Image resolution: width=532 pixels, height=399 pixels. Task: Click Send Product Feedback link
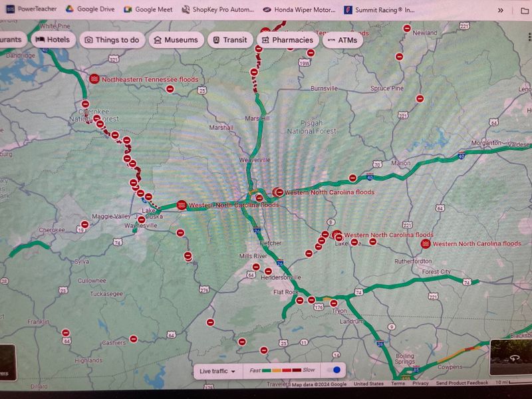pos(462,383)
